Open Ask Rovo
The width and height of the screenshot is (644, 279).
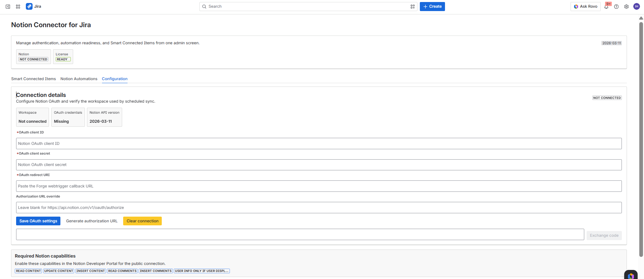pos(586,6)
